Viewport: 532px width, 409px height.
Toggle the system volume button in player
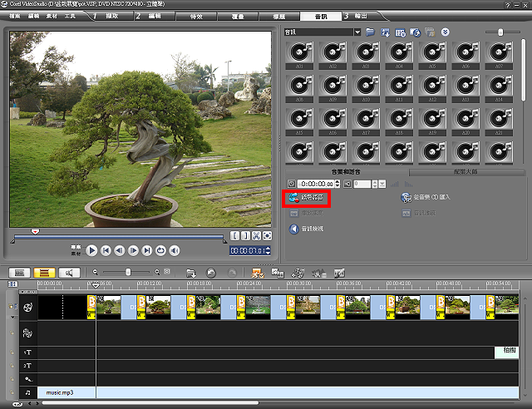pos(175,251)
